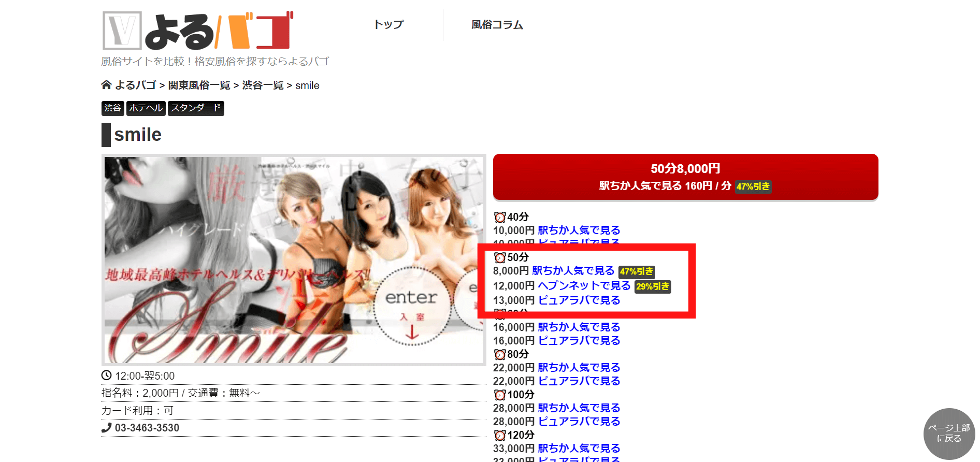980x462 pixels.
Task: Go to 渋谷一覧 in the breadcrumb
Action: coord(263,85)
